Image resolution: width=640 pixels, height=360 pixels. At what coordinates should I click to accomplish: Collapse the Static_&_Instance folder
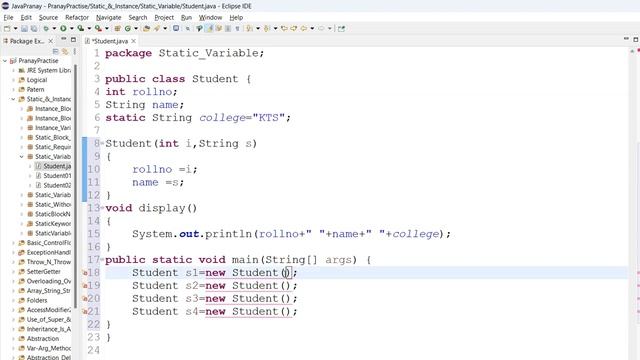[13, 99]
